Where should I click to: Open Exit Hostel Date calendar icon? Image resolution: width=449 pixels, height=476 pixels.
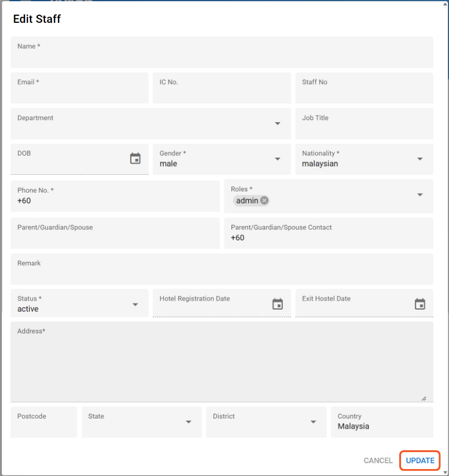(x=420, y=304)
